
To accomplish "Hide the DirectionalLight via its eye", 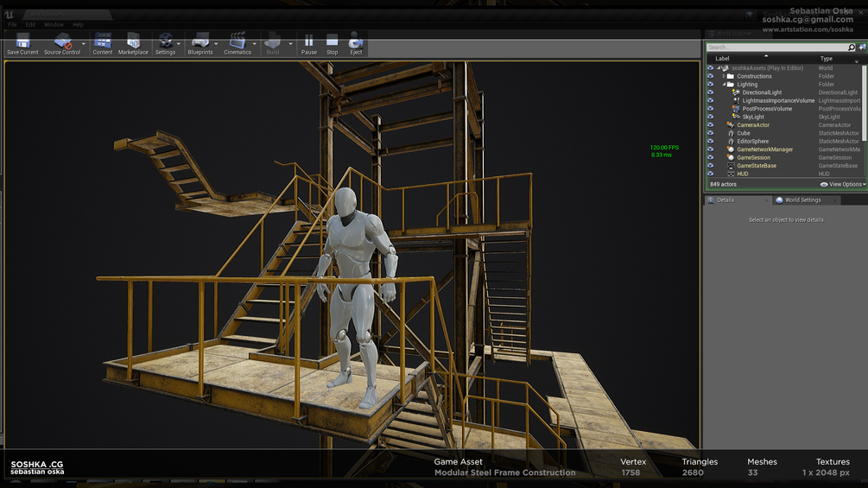I will point(710,92).
